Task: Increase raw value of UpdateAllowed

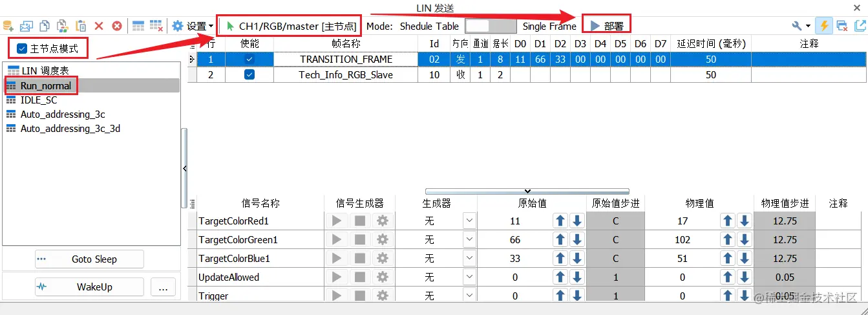Action: [560, 277]
